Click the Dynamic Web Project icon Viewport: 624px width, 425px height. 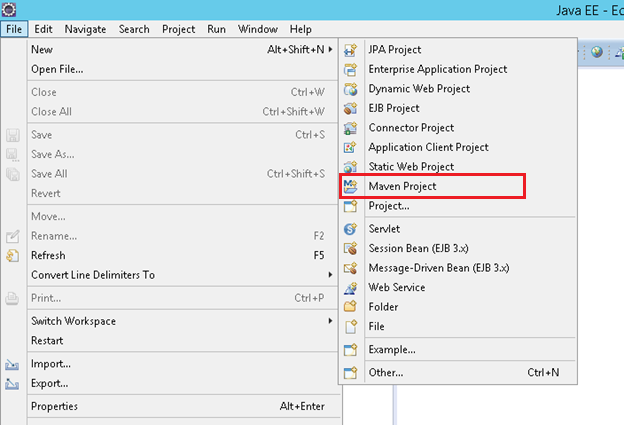[350, 88]
